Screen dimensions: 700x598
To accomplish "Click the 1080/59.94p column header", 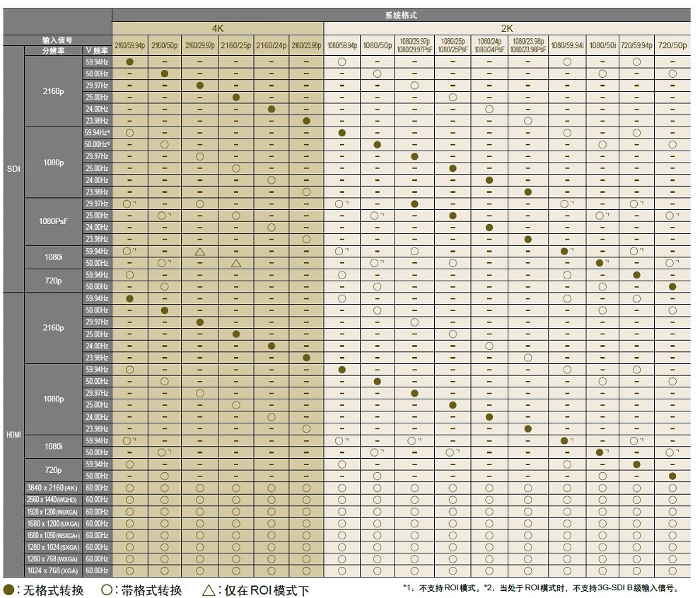I will coord(342,45).
